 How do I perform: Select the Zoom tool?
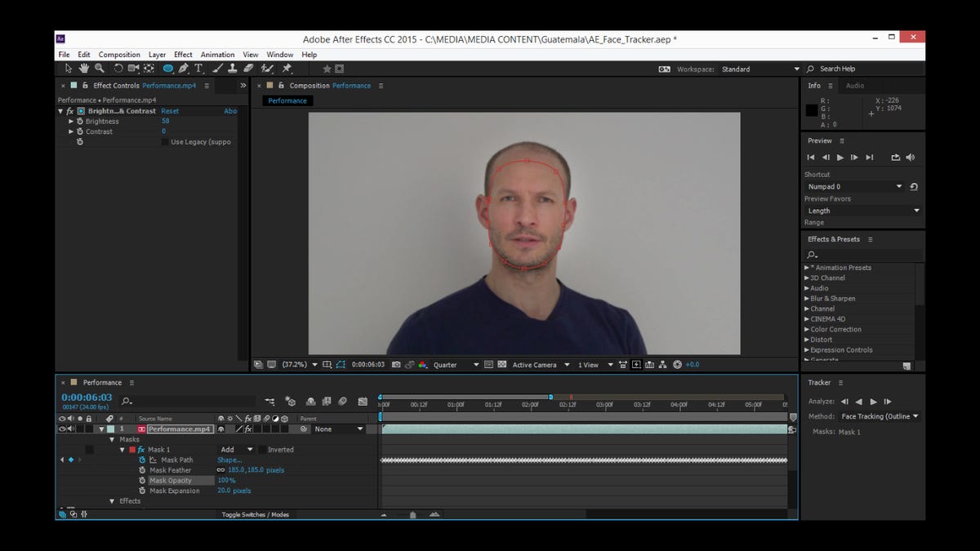pyautogui.click(x=98, y=69)
